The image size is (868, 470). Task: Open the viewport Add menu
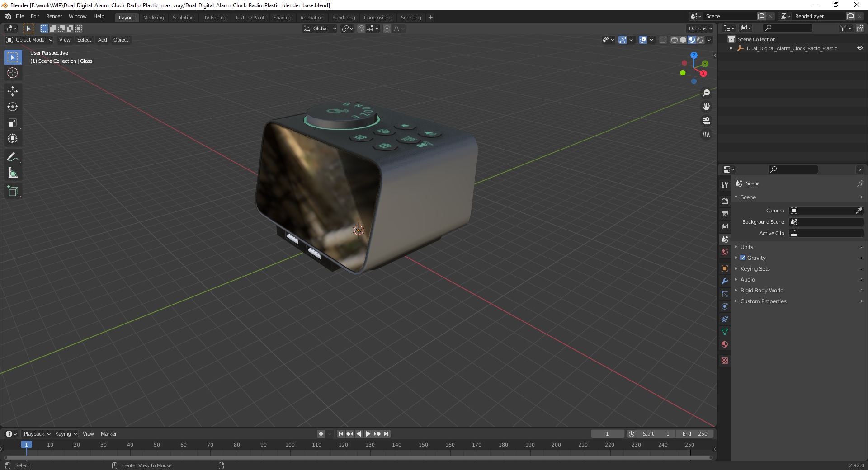103,40
